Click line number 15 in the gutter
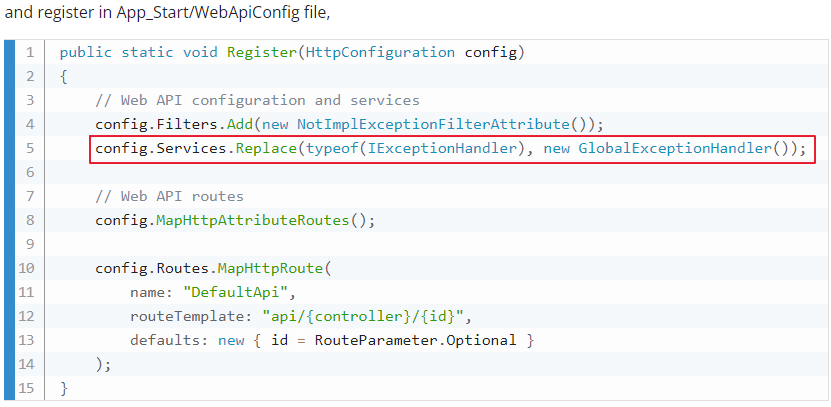This screenshot has width=831, height=407. [x=26, y=388]
